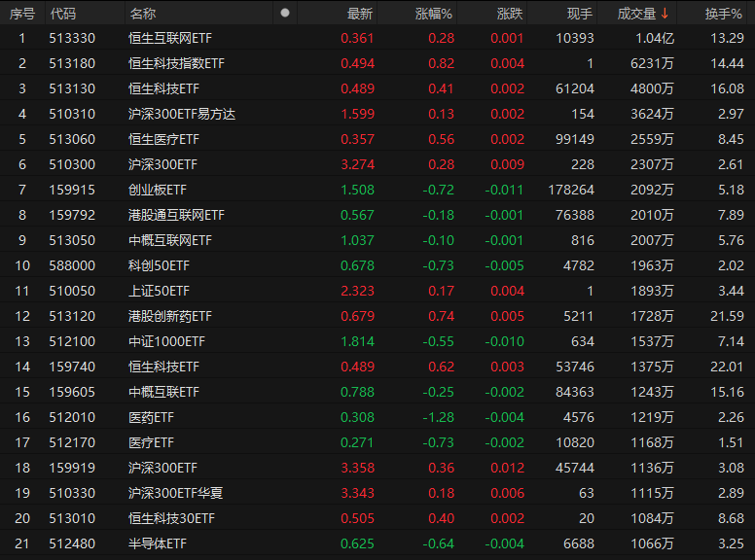
Task: Click turnover value 21.59
Action: (x=727, y=316)
